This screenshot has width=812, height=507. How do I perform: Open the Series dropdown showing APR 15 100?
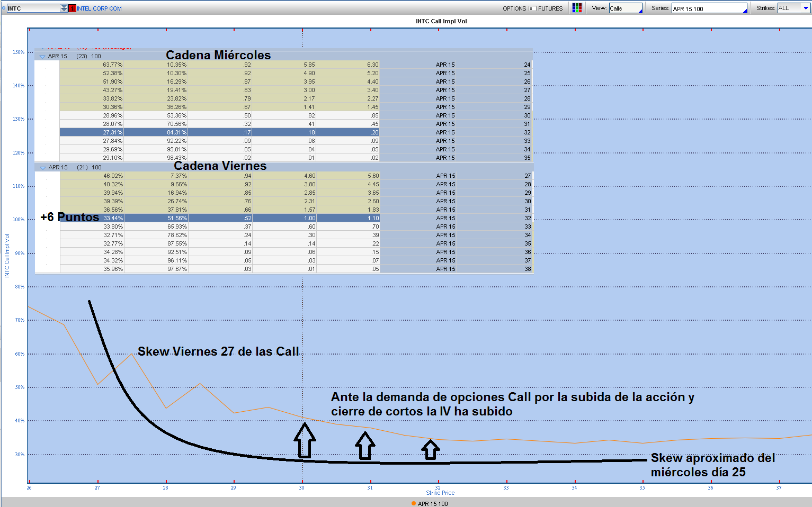coord(710,8)
